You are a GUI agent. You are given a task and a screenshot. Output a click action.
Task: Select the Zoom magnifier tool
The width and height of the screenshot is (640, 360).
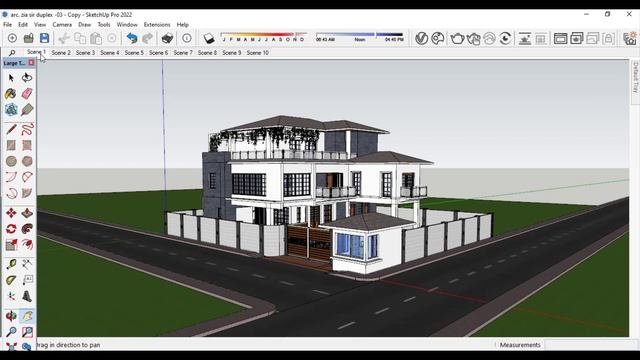coord(11,332)
